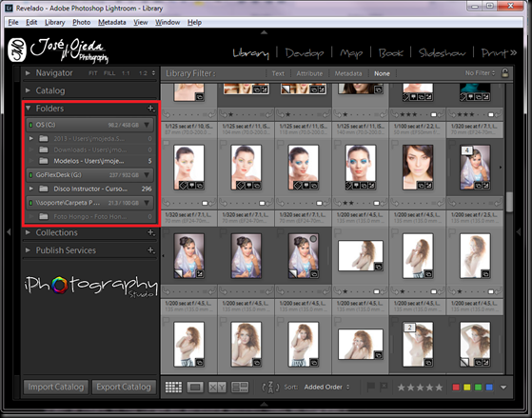Open the Added Order sort dropdown
Viewport: 532px width, 418px height.
[326, 388]
